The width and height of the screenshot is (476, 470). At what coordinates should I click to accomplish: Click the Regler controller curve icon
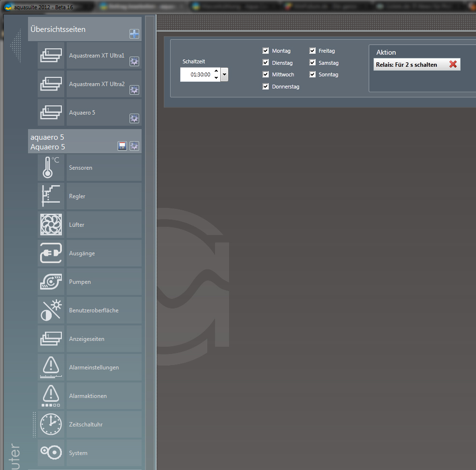pos(51,196)
